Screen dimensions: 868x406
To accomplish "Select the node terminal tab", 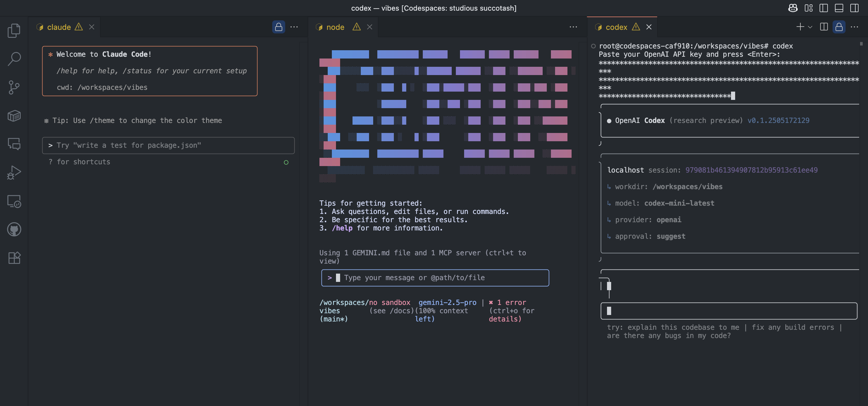I will [335, 27].
